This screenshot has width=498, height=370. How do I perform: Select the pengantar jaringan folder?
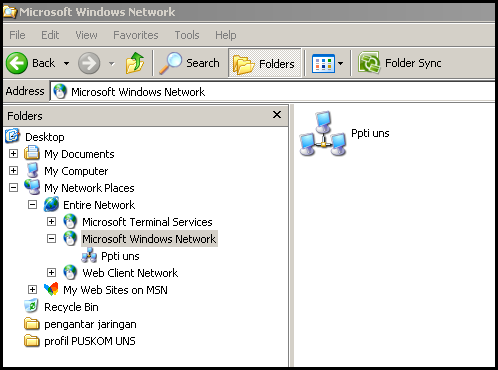(x=90, y=324)
